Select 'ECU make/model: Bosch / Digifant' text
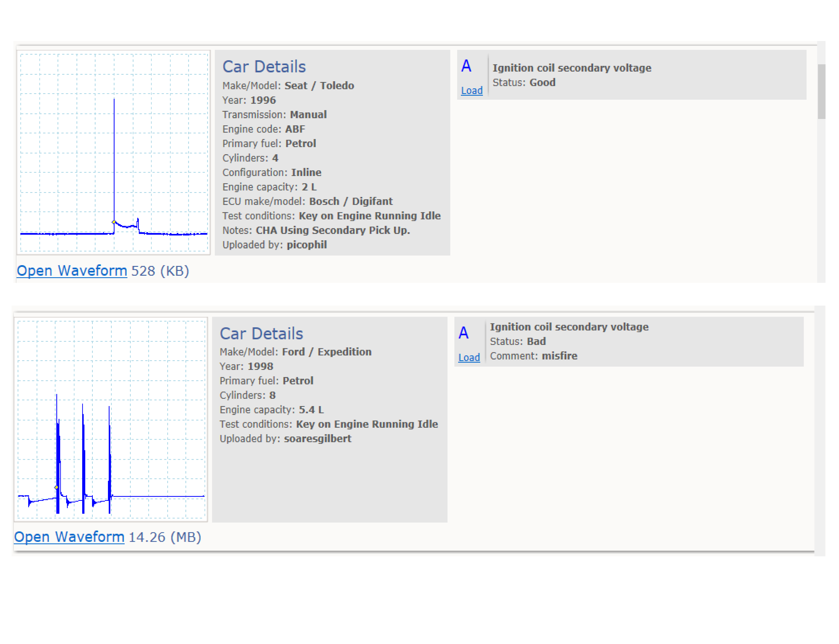The image size is (839, 644). pyautogui.click(x=307, y=201)
